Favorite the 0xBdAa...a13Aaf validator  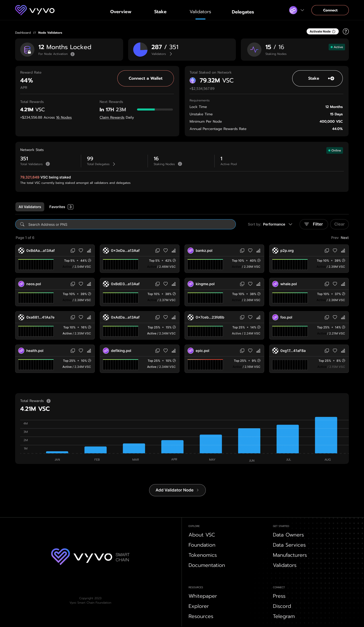coord(81,250)
